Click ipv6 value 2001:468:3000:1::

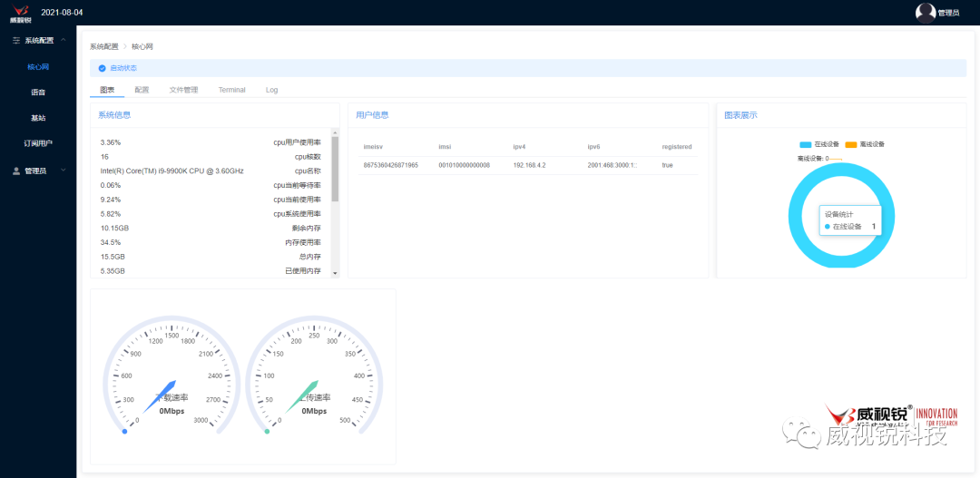pos(612,166)
